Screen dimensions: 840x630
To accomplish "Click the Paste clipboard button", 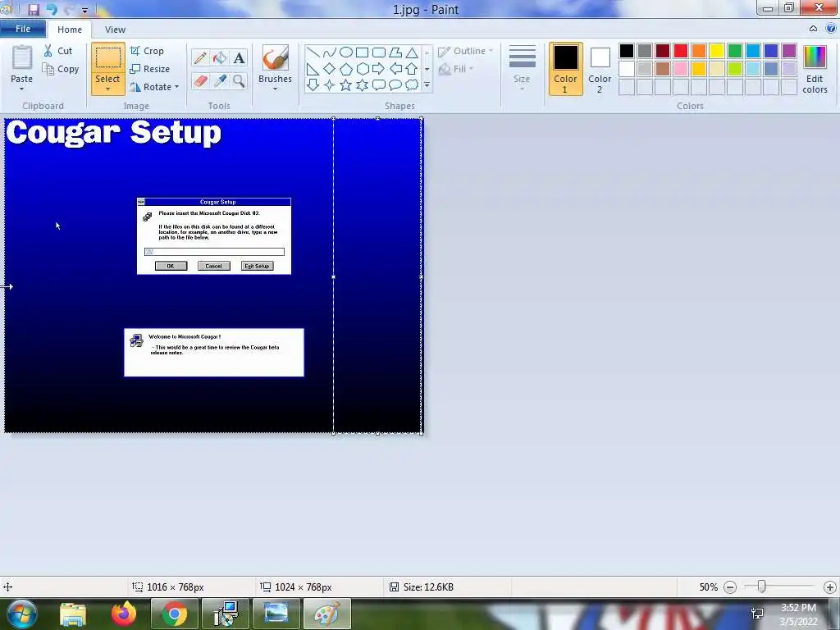I will (22, 58).
